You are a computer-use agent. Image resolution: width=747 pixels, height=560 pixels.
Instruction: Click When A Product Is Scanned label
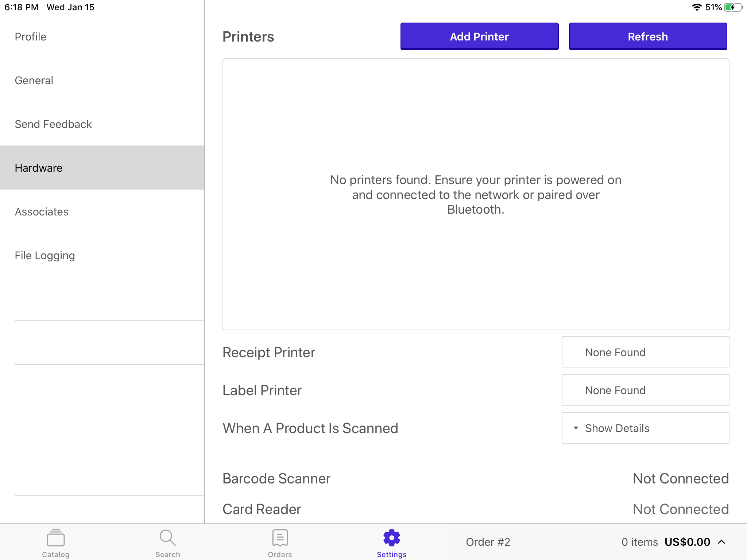[x=310, y=428]
